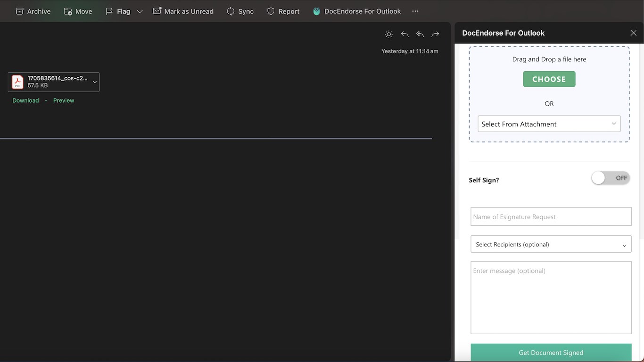
Task: Open DocEndorse For Outlook add-in
Action: tap(357, 11)
